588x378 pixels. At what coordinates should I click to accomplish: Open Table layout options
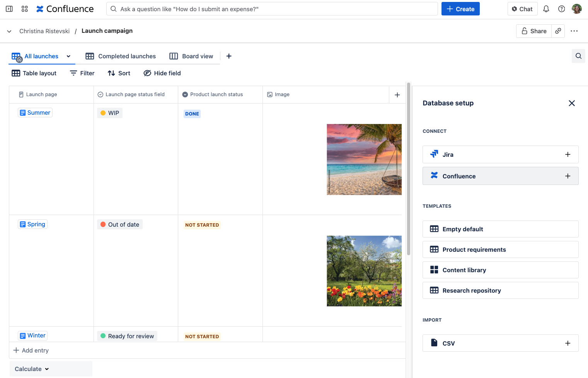click(x=34, y=73)
